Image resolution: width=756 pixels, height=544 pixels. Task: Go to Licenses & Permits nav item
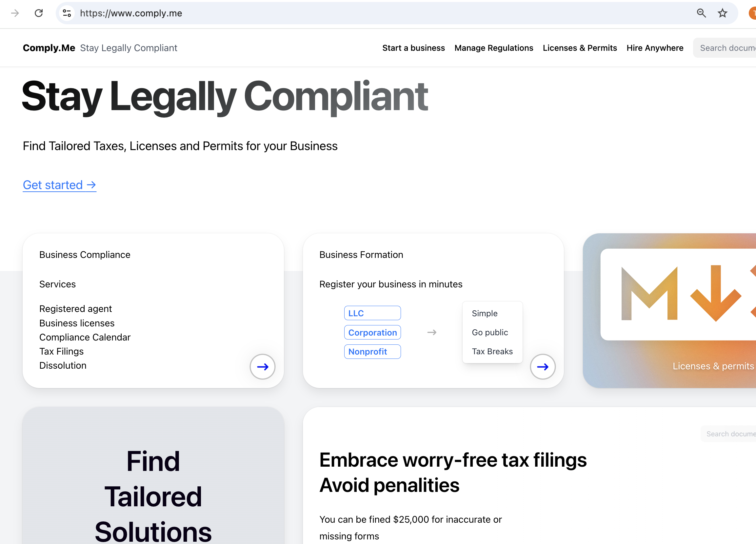pyautogui.click(x=580, y=48)
